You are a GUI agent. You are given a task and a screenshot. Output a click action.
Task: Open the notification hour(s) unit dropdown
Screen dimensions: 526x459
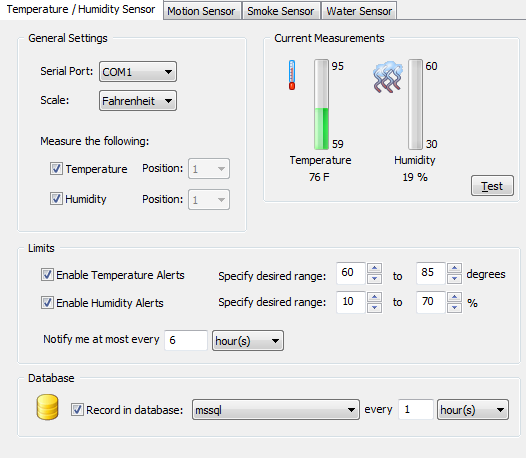248,341
